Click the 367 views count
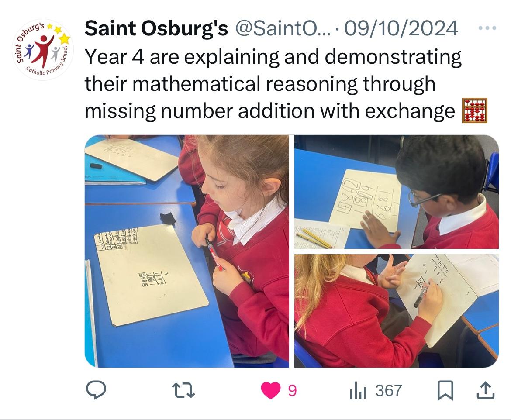Image resolution: width=511 pixels, height=420 pixels. coord(388,390)
